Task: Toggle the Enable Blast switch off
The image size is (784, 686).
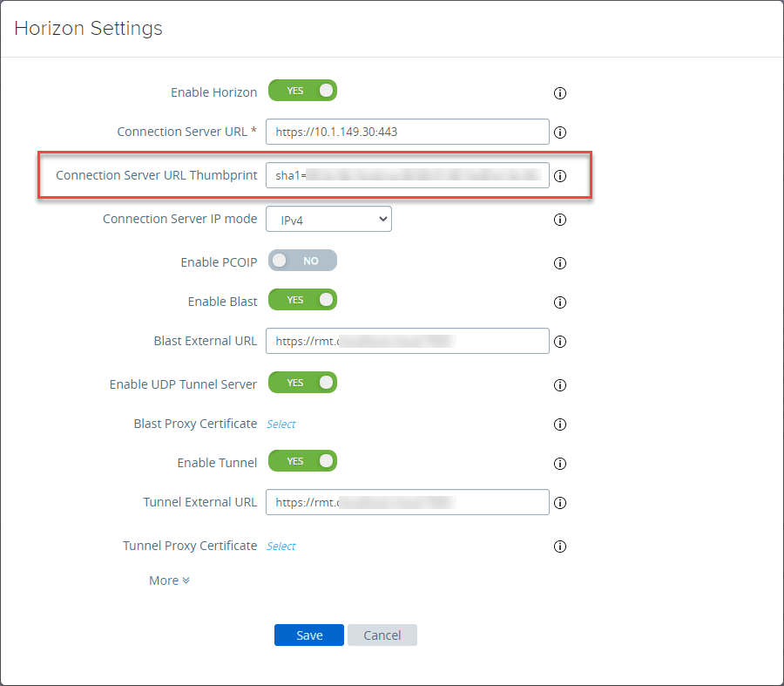Action: point(301,300)
